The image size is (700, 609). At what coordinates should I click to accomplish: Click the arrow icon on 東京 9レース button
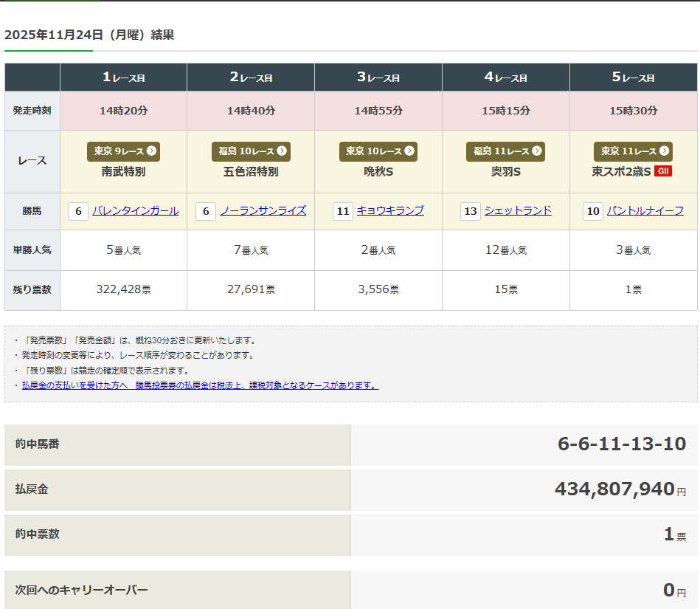pyautogui.click(x=151, y=151)
